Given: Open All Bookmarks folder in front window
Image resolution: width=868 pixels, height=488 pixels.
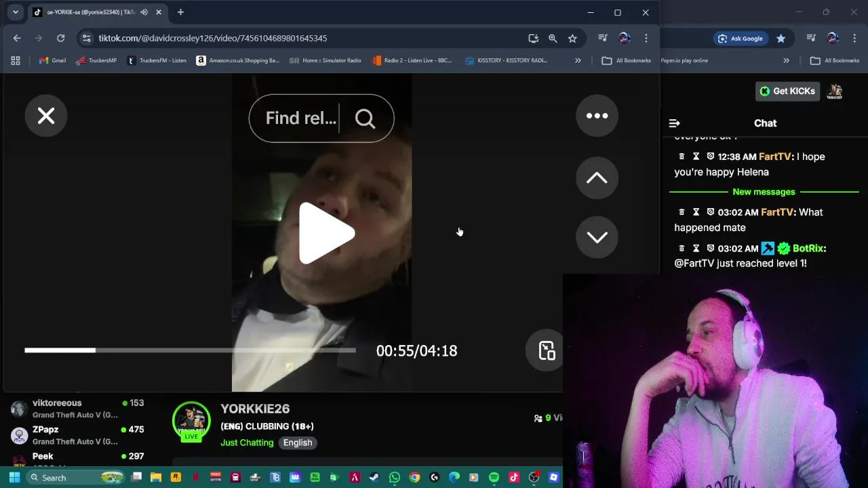Looking at the screenshot, I should [x=626, y=60].
